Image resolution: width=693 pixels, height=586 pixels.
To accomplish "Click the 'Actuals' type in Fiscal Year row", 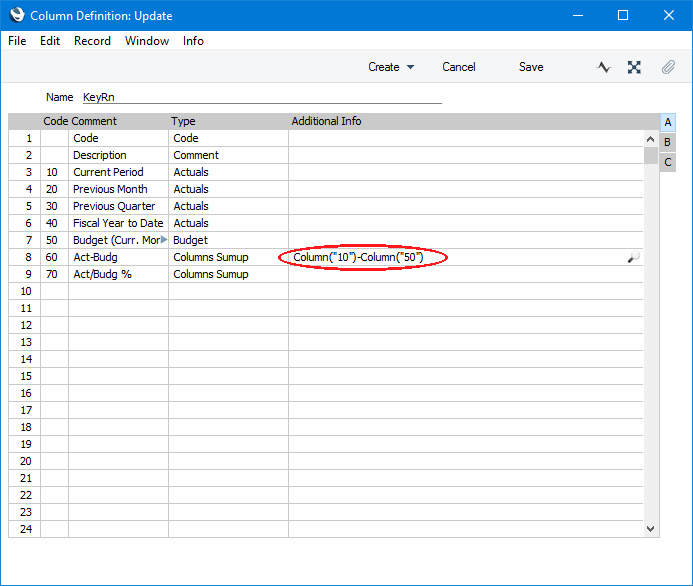I will point(228,223).
